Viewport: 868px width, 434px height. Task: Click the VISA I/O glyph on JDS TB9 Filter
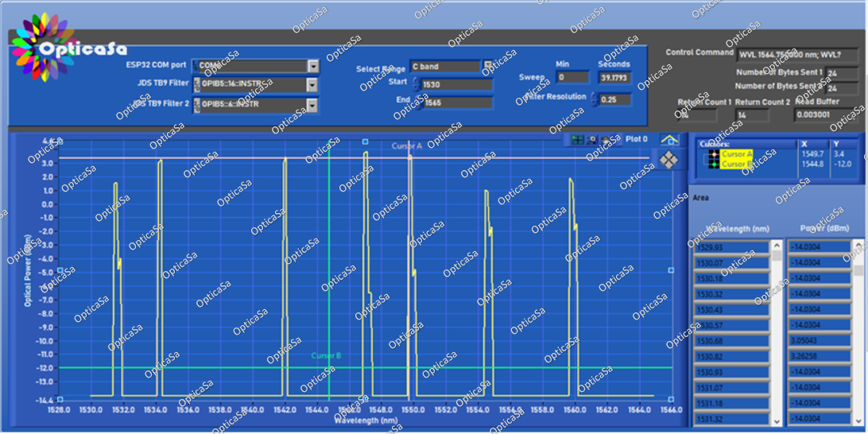point(196,85)
